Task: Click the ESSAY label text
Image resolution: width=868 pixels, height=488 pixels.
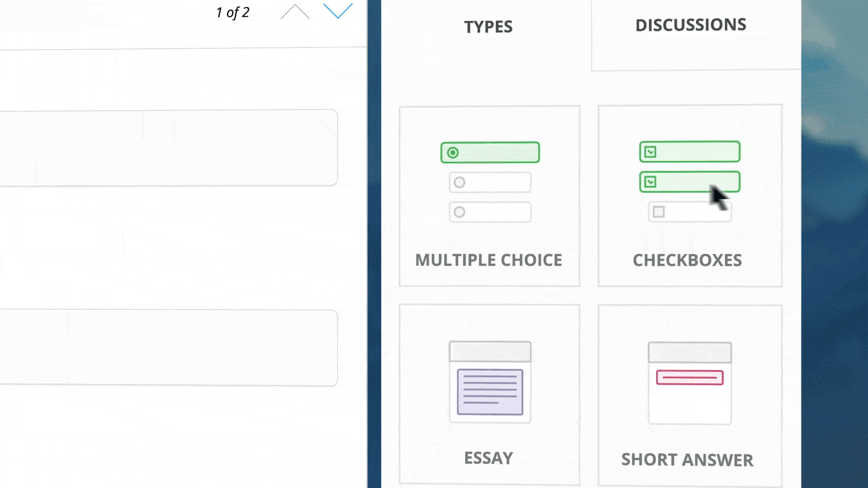Action: click(488, 458)
